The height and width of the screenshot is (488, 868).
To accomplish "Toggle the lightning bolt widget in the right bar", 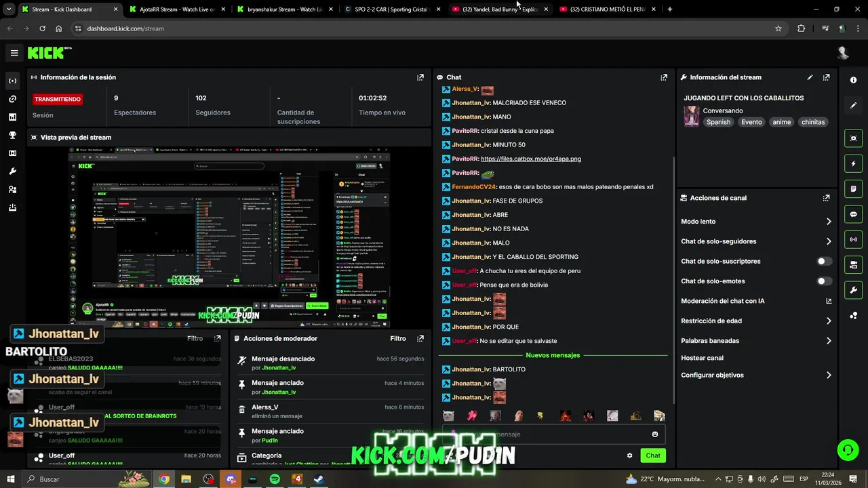I will pos(853,163).
